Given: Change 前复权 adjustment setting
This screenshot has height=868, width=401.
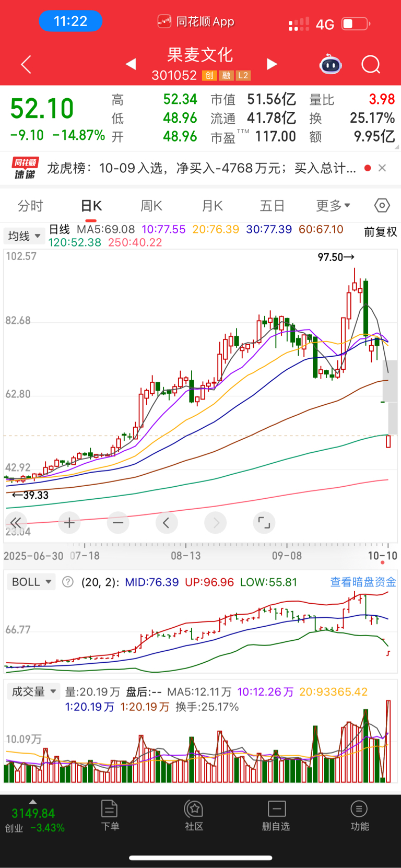Looking at the screenshot, I should coord(381,232).
